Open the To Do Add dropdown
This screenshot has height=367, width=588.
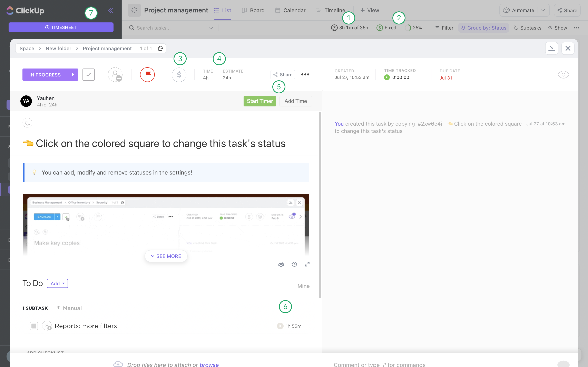click(x=57, y=283)
